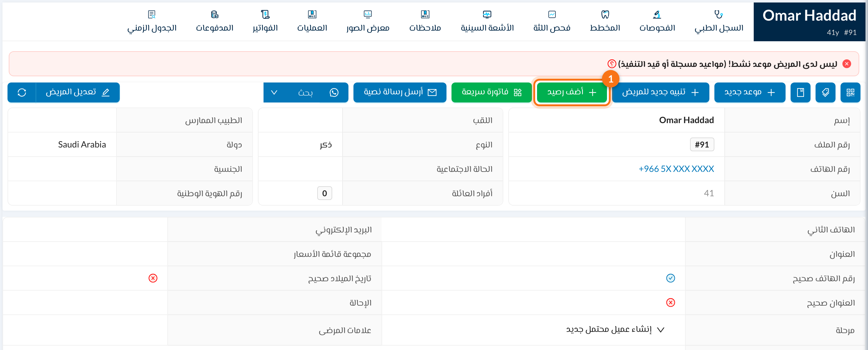Click the bookmark note icon button
The width and height of the screenshot is (868, 350).
tap(800, 92)
